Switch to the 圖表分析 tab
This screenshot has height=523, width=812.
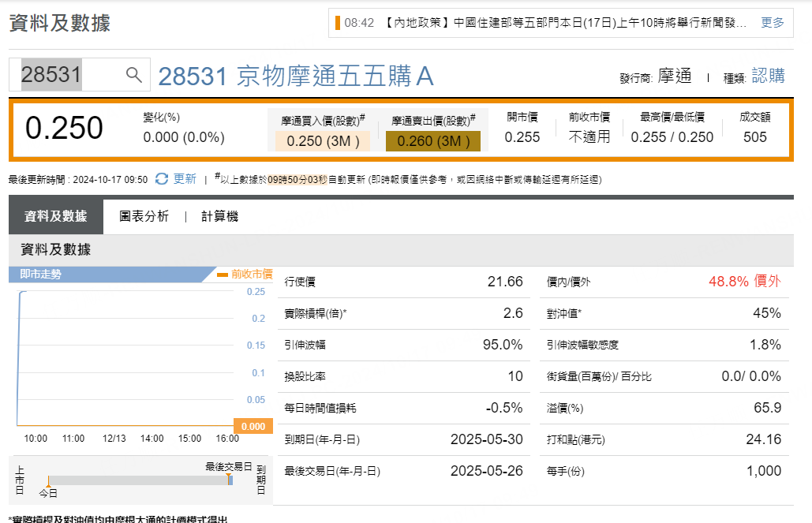click(x=144, y=216)
